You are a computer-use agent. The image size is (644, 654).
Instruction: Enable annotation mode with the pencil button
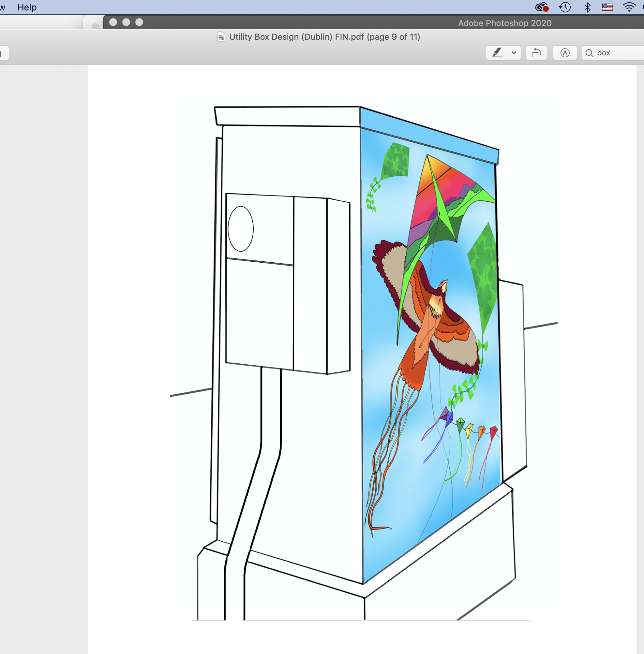point(565,53)
